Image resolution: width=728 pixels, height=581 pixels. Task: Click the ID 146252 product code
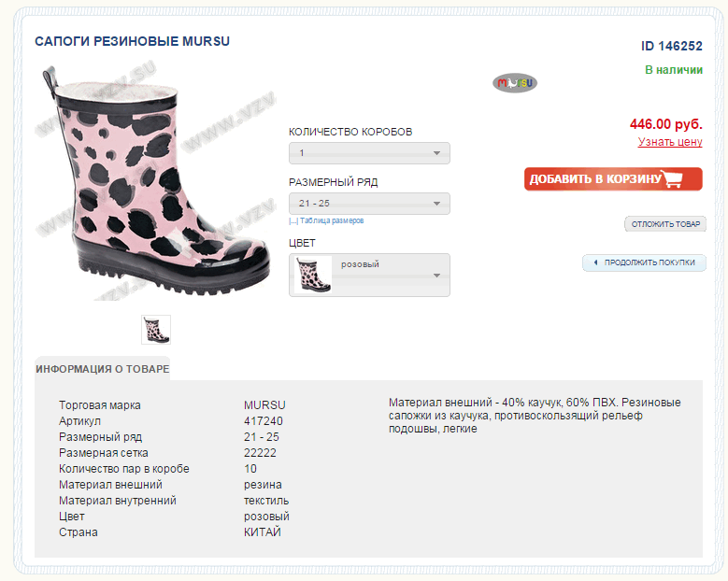click(671, 46)
